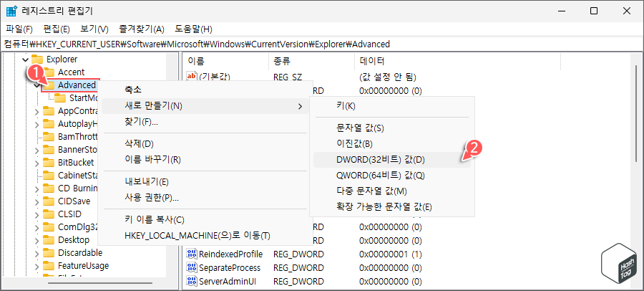Image resolution: width=644 pixels, height=291 pixels.
Task: Select the BitBucket folder icon
Action: pyautogui.click(x=49, y=162)
